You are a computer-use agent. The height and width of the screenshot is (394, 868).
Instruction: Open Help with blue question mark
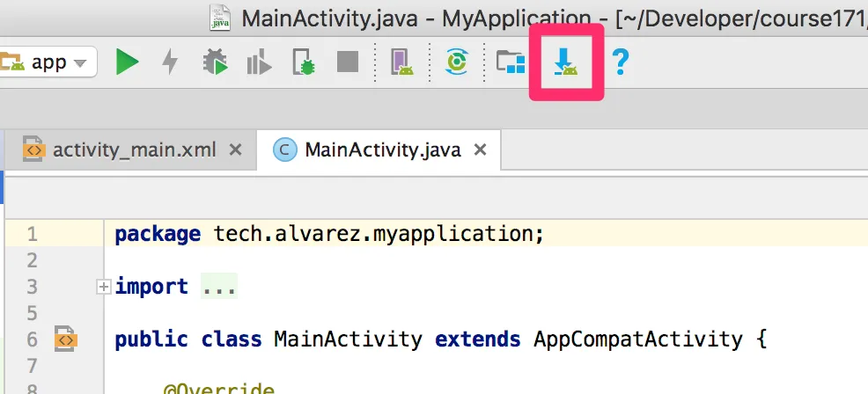click(x=621, y=62)
